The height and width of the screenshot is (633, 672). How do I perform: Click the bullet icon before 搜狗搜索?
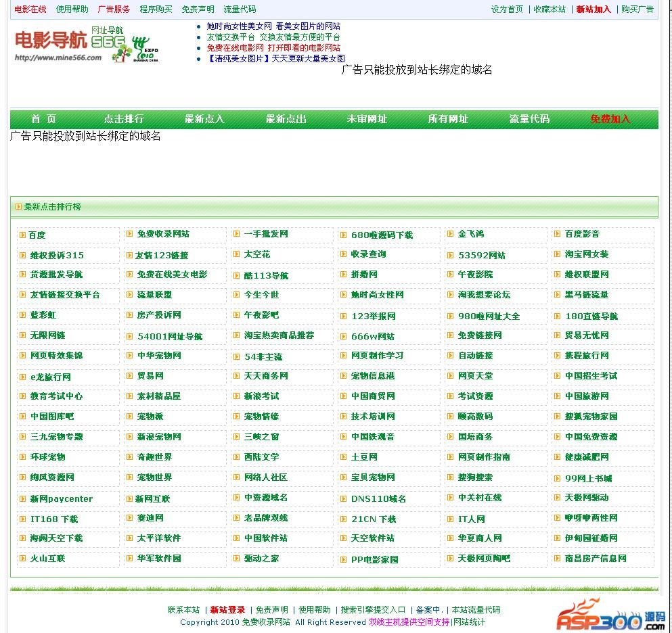click(x=450, y=477)
